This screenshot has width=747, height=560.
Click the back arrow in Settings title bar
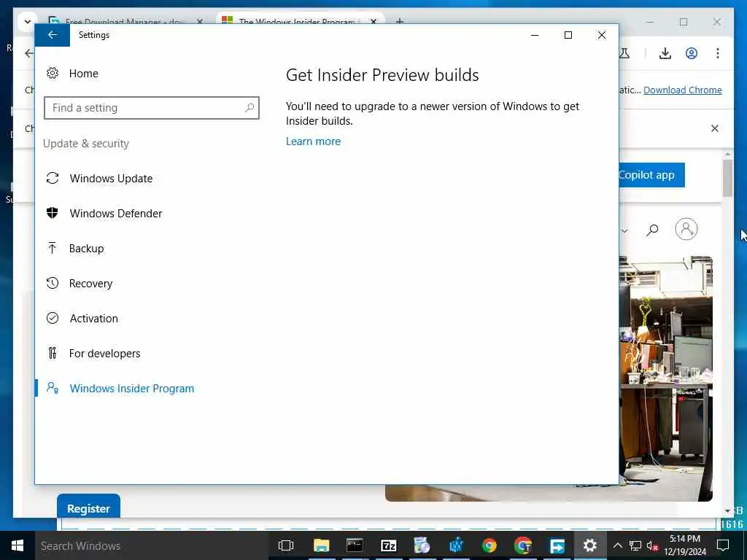53,35
